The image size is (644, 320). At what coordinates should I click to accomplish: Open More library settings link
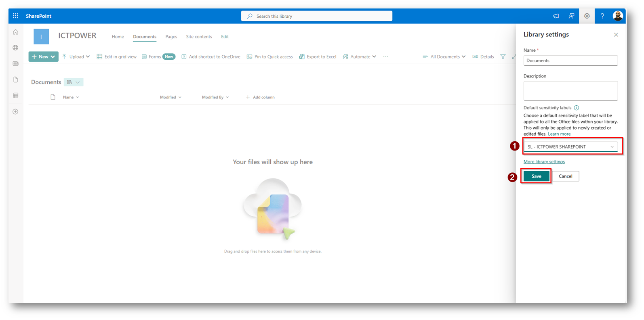tap(544, 162)
